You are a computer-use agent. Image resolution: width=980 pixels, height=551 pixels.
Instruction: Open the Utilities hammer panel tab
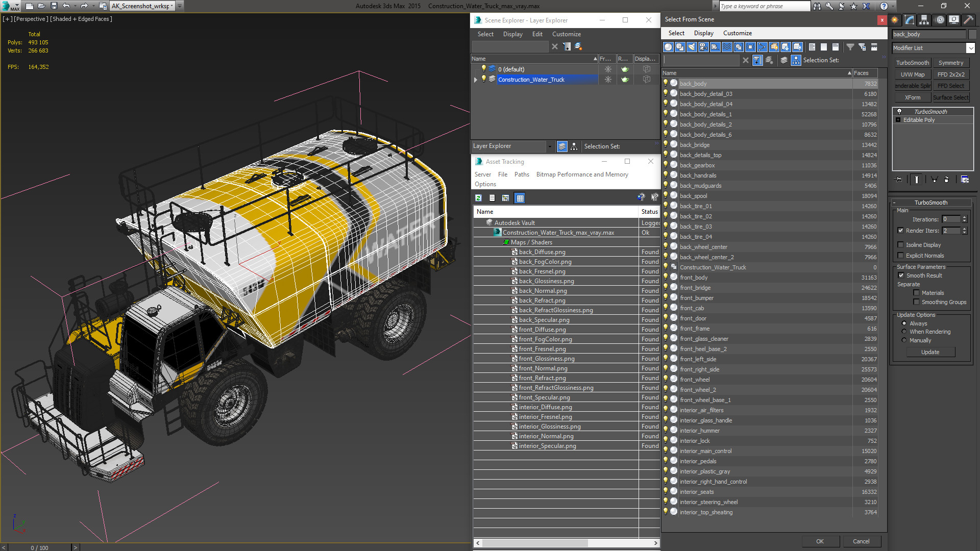coord(968,20)
